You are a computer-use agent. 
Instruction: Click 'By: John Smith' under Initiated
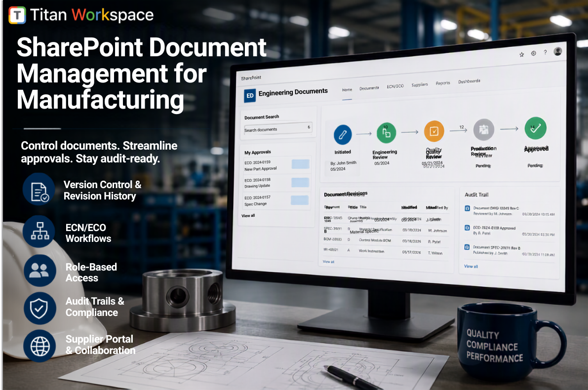point(344,163)
